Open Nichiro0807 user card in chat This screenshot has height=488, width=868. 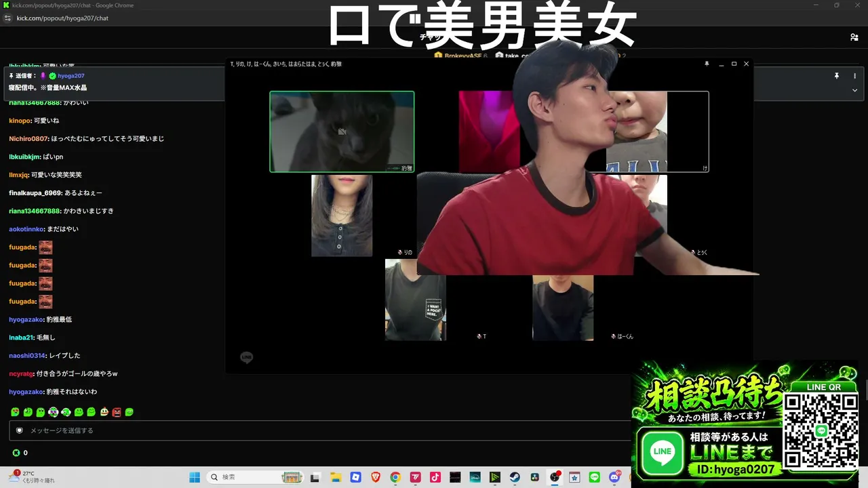[x=28, y=139]
